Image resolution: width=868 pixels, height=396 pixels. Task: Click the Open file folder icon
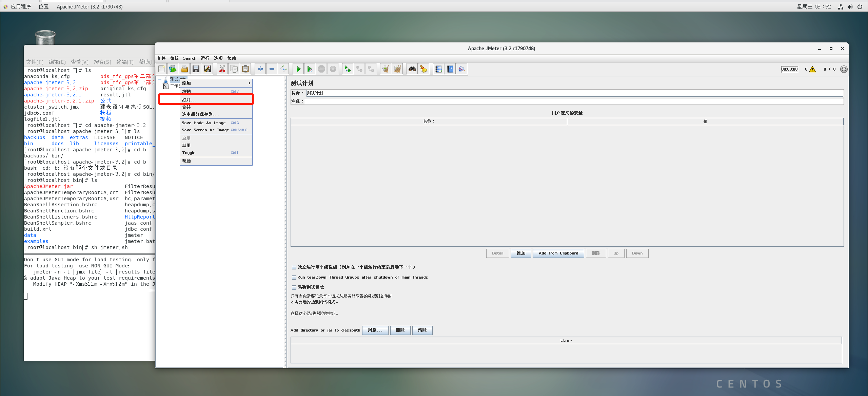184,69
